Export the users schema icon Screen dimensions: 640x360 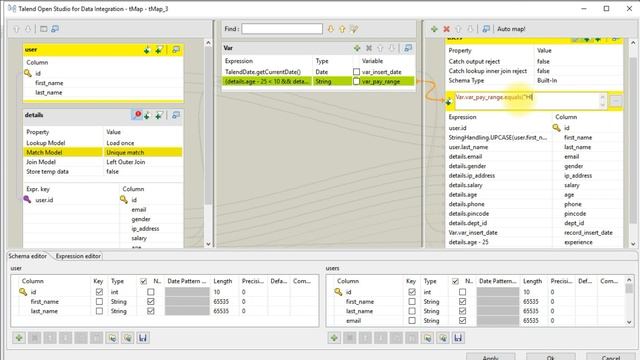click(x=442, y=338)
